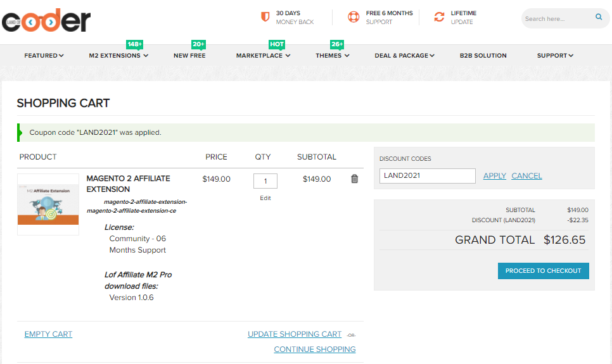Click the search magnifier icon

[599, 18]
